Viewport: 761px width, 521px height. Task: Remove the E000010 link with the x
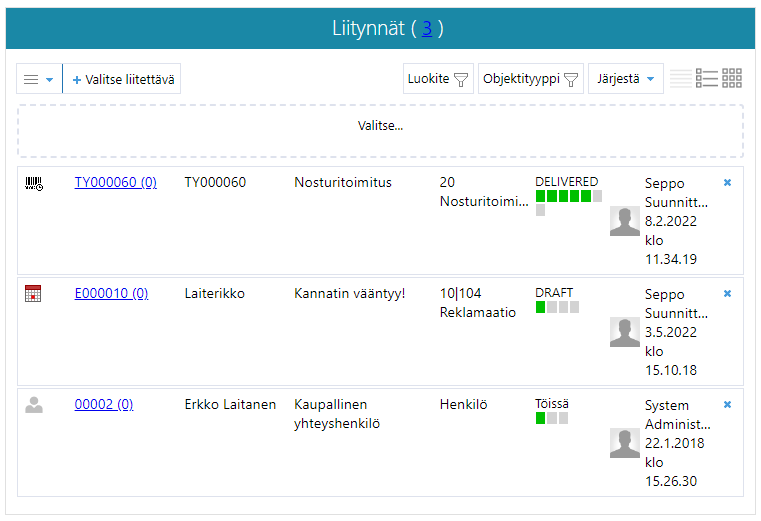(x=727, y=293)
